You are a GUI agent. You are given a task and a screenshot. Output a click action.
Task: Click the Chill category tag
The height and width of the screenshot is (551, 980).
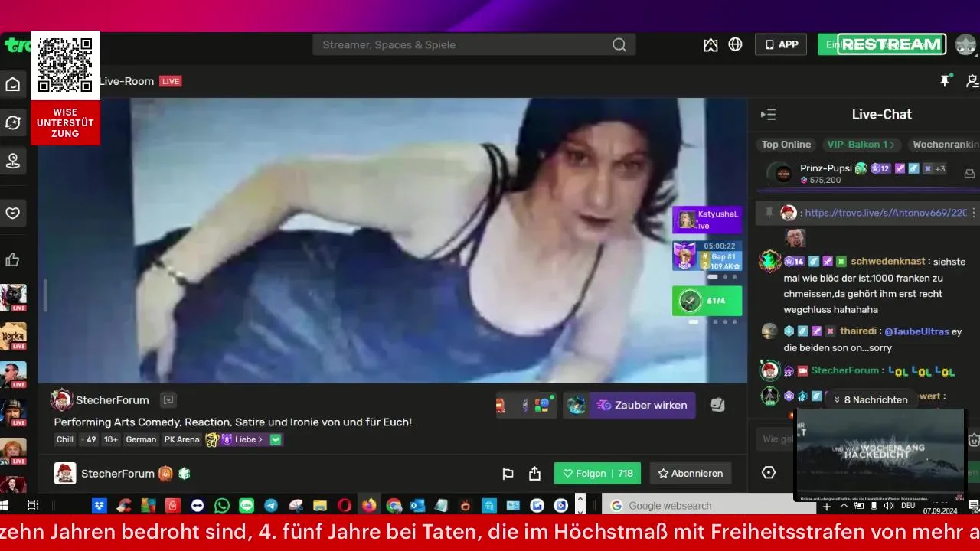pos(65,439)
